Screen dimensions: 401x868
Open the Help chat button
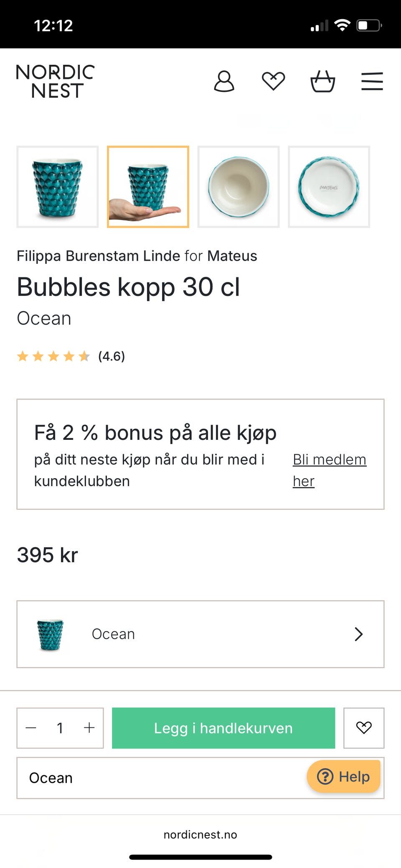(343, 777)
